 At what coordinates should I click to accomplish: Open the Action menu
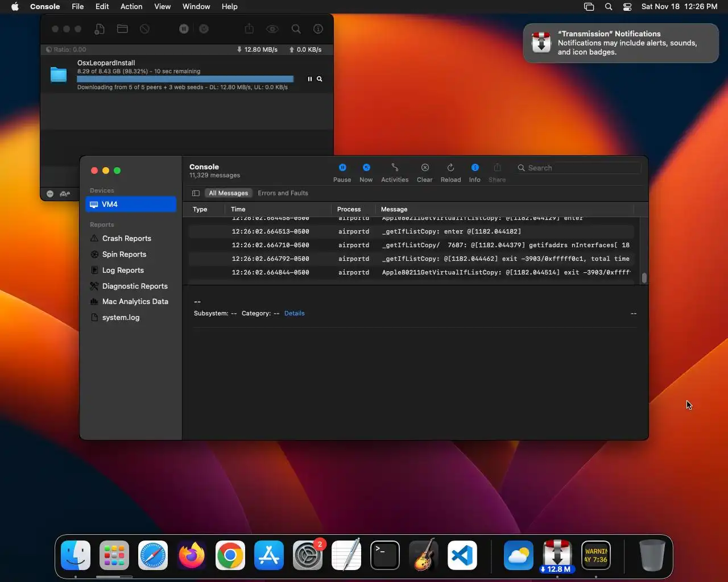[131, 6]
